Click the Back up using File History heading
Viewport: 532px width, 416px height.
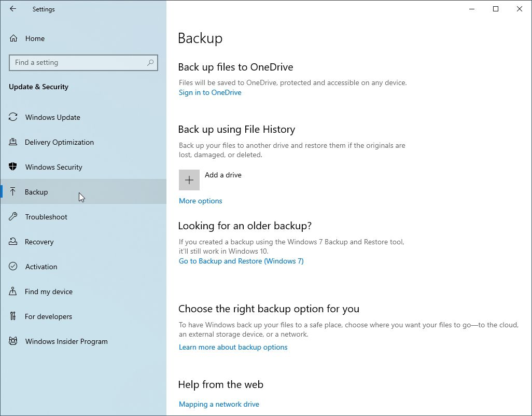pos(236,129)
